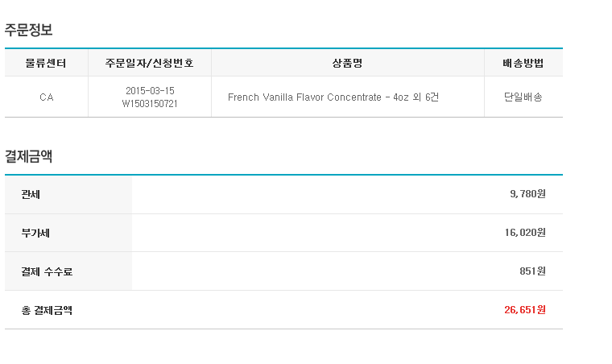Click the 외 6건 text in product name
Viewport: 612px width, 364px height.
[x=426, y=97]
